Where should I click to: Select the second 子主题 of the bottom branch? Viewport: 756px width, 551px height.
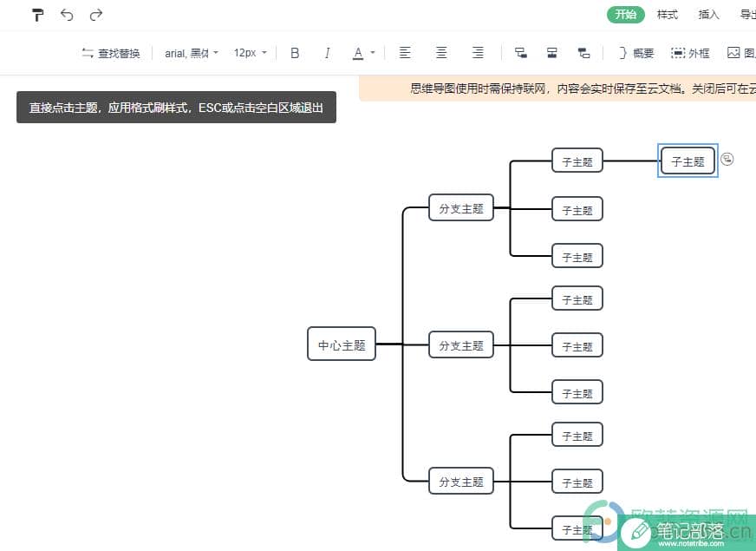577,481
